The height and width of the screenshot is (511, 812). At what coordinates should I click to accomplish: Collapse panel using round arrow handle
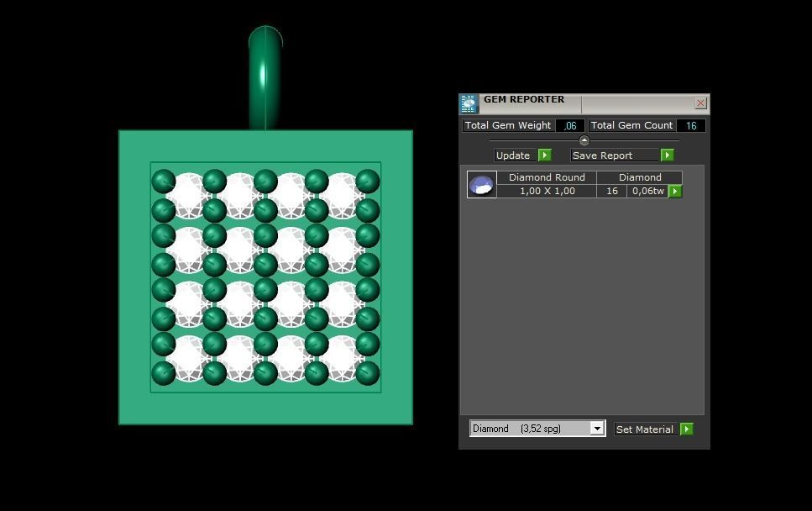point(584,140)
